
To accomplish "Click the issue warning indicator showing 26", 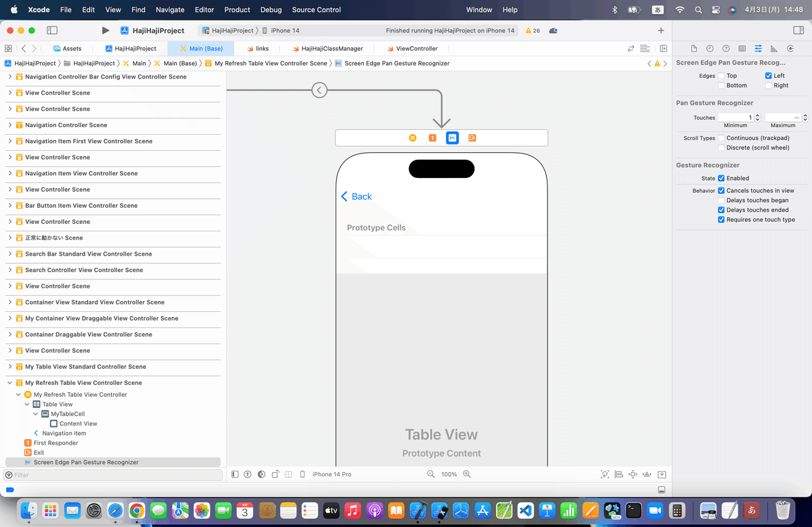I will tap(533, 30).
